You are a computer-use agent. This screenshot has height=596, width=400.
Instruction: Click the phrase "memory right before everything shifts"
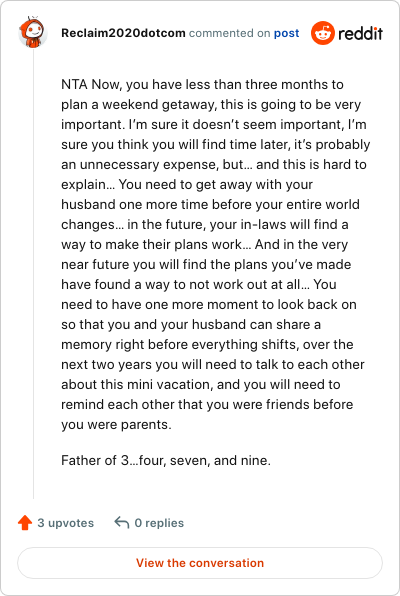point(178,344)
